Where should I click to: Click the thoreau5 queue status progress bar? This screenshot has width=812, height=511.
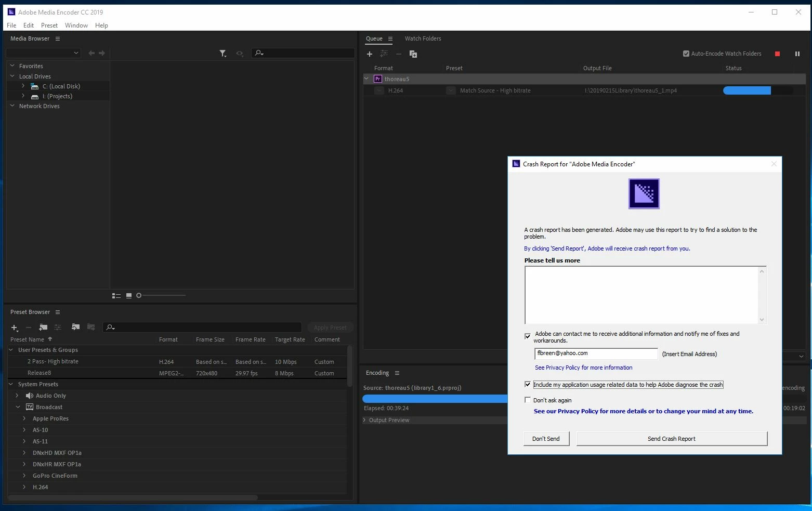coord(758,90)
